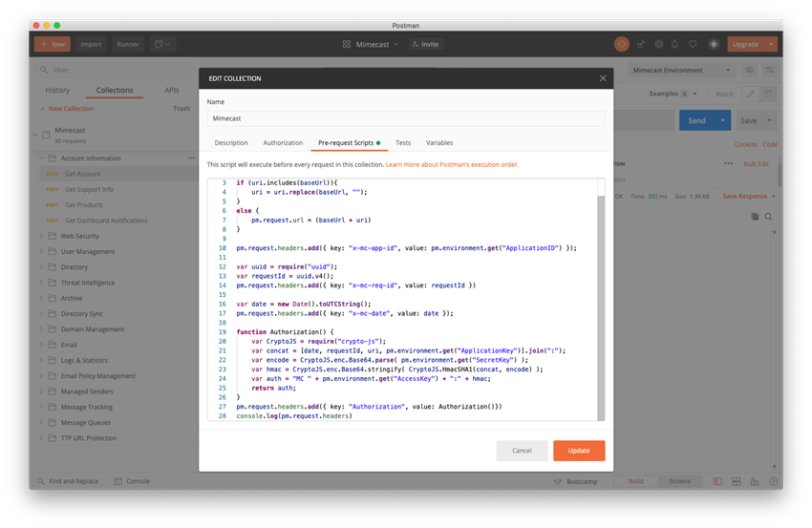812x528 pixels.
Task: Switch to the Authorization tab
Action: (x=283, y=143)
